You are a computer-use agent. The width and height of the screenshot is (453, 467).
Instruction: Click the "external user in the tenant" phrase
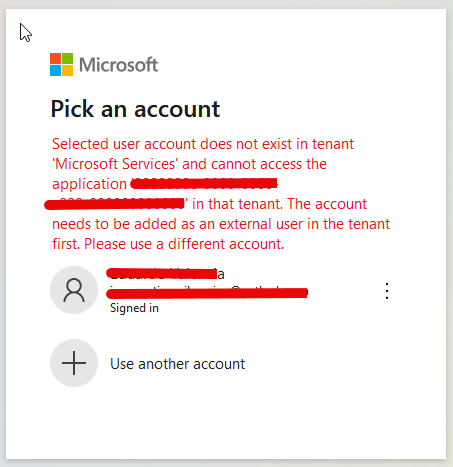304,224
